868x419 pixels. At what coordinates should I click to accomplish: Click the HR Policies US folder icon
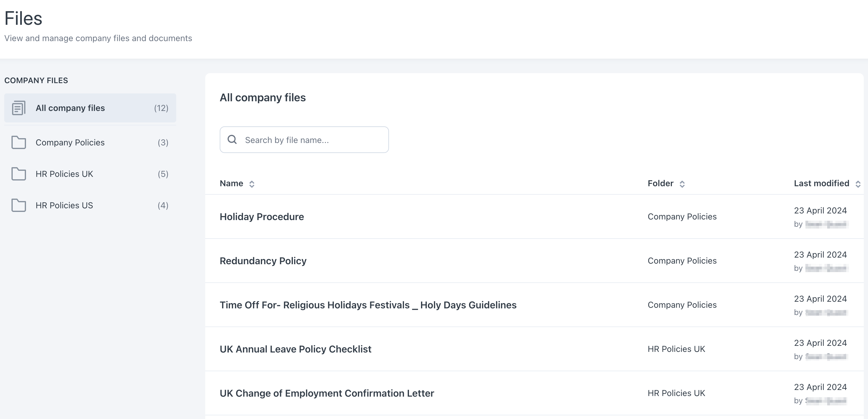(18, 205)
